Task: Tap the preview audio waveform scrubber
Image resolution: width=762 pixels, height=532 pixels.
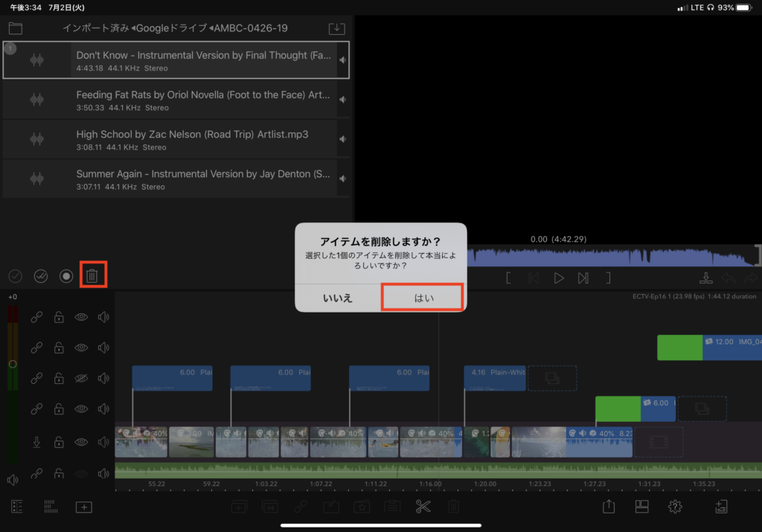Action: [x=613, y=257]
